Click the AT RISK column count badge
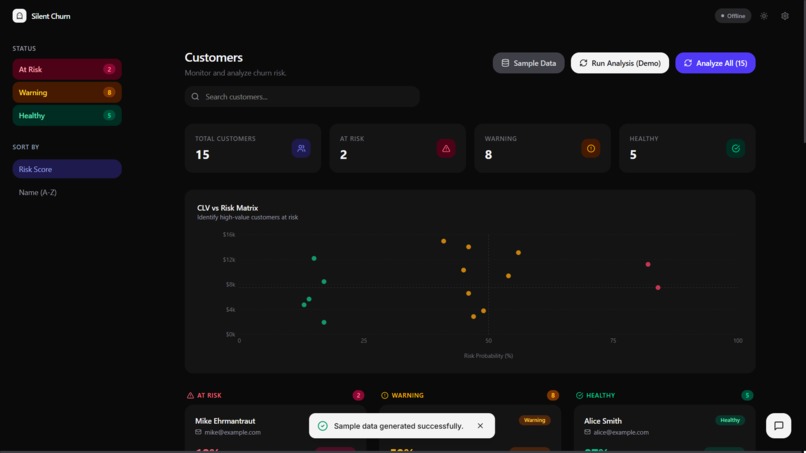Screen dimensions: 806x453 (358, 395)
